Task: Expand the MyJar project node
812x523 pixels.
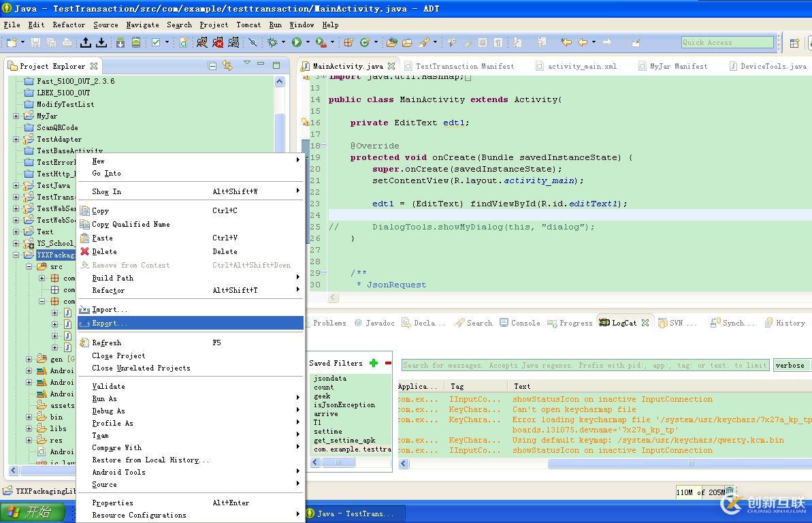Action: (x=16, y=116)
